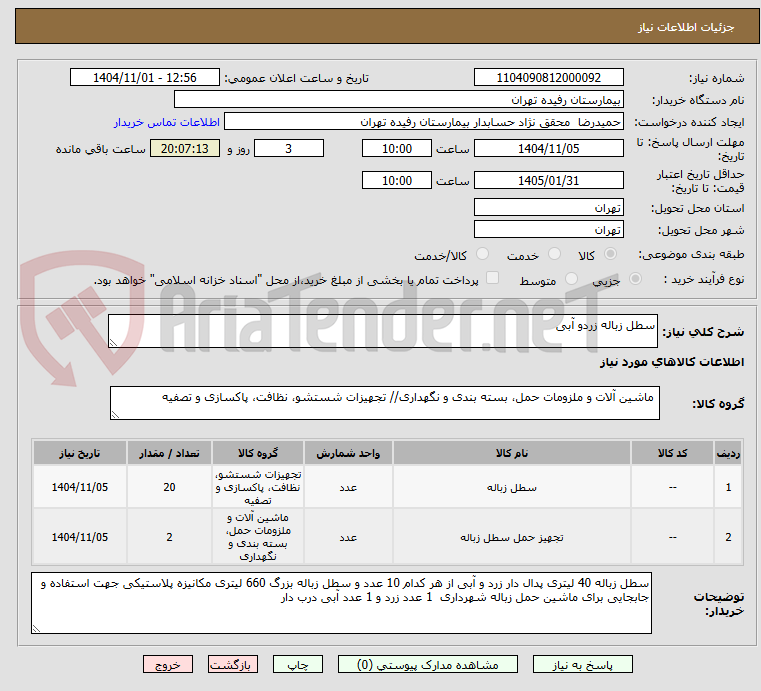Click the announcement date field 1404/11/01 - 12:56
The image size is (761, 691).
145,78
